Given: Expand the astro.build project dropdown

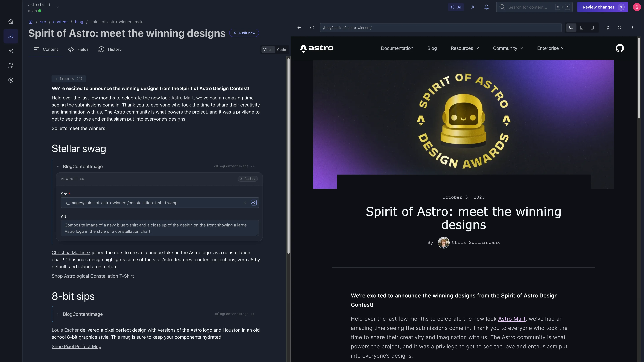Looking at the screenshot, I should pyautogui.click(x=57, y=7).
